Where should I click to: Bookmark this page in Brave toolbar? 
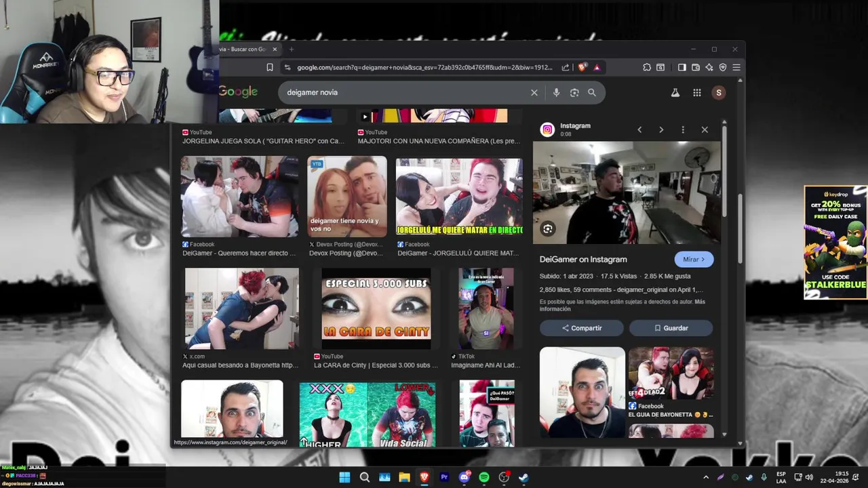[270, 67]
